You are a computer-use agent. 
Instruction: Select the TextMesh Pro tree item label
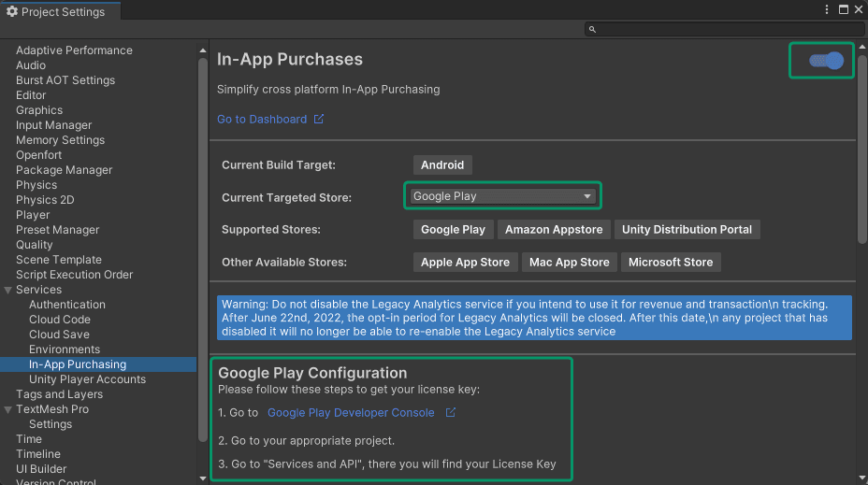pyautogui.click(x=52, y=408)
